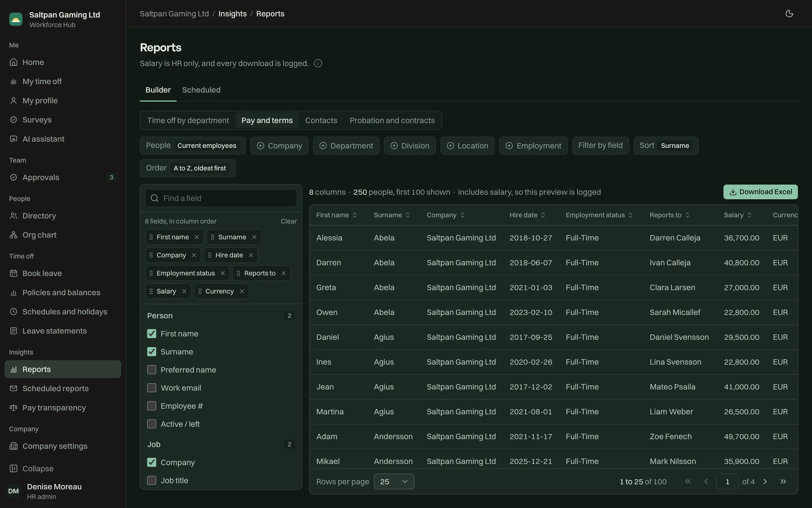Open the Sort Surname selector
812x508 pixels.
pyautogui.click(x=666, y=146)
